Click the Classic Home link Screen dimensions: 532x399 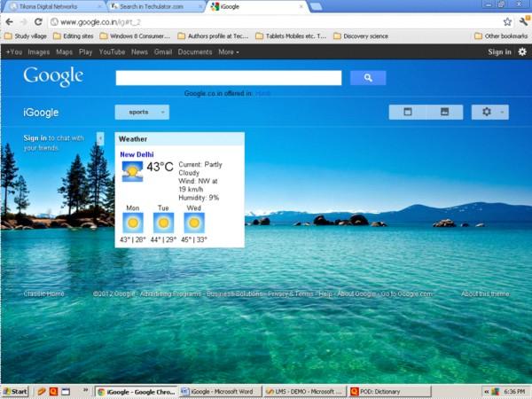tap(43, 293)
